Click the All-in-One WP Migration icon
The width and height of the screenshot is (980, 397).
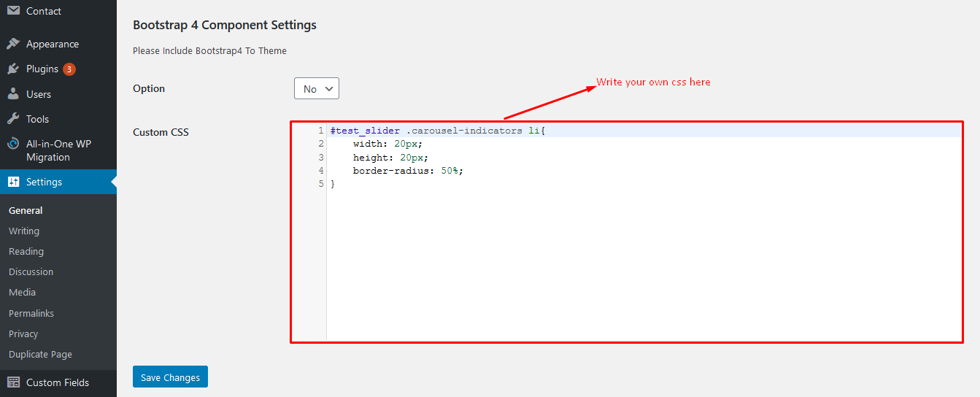tap(13, 144)
